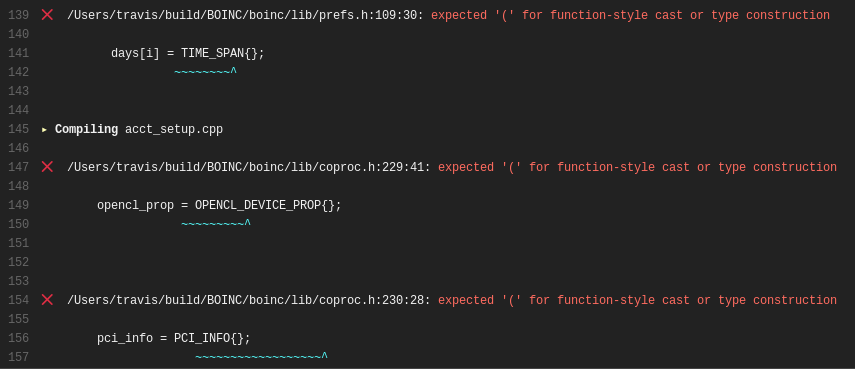This screenshot has height=369, width=855.
Task: Click the red X icon for coproc.h:230:28
Action: coord(47,300)
